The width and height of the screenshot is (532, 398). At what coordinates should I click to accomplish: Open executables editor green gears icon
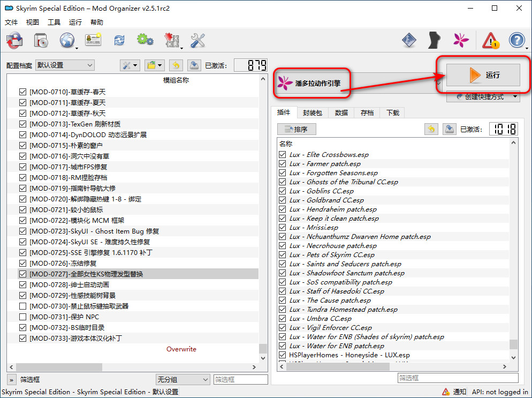point(145,40)
